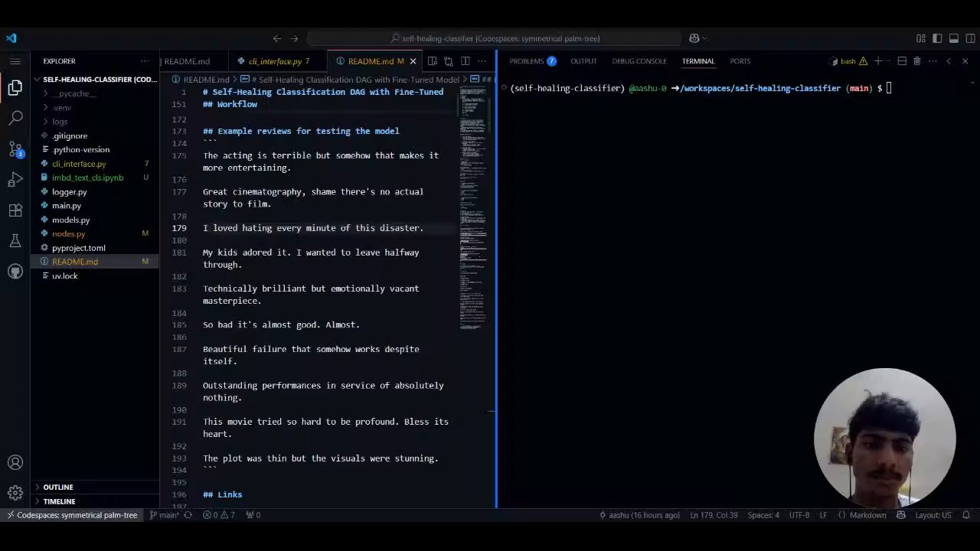This screenshot has height=551, width=980.
Task: Close the active README.md tab
Action: (413, 61)
